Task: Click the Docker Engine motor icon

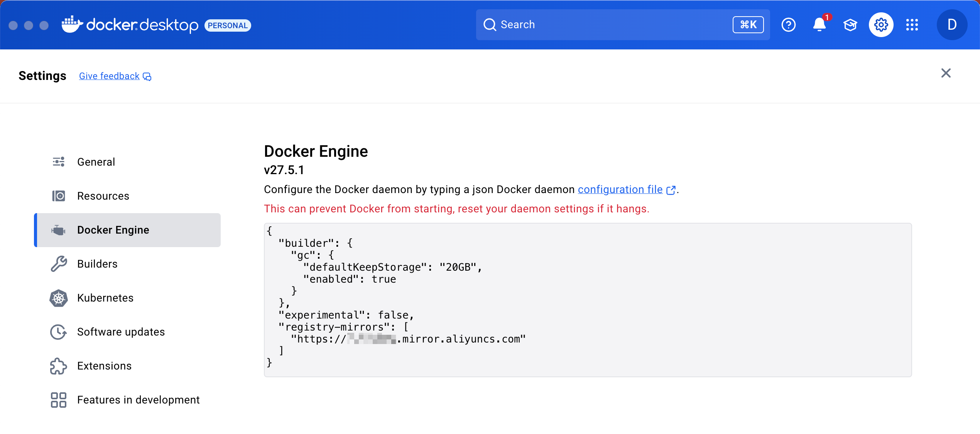Action: [x=58, y=230]
